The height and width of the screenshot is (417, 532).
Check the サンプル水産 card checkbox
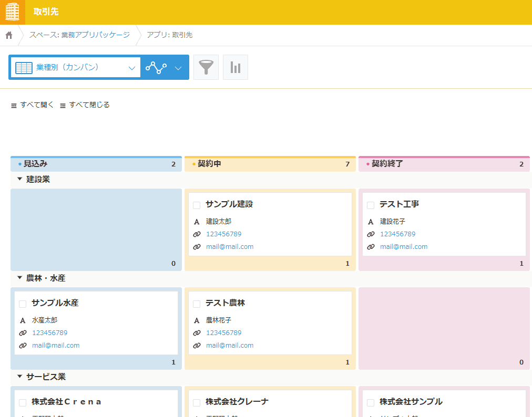pyautogui.click(x=23, y=304)
